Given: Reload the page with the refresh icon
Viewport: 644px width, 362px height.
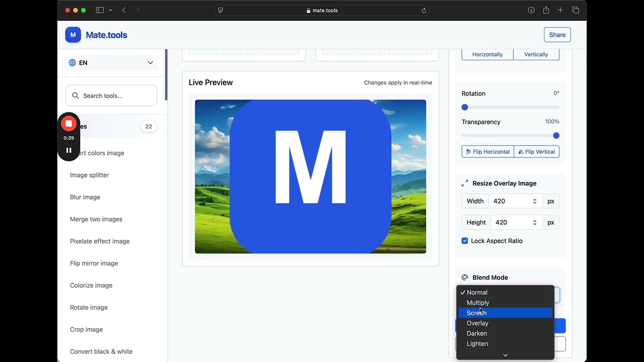Looking at the screenshot, I should tap(424, 10).
